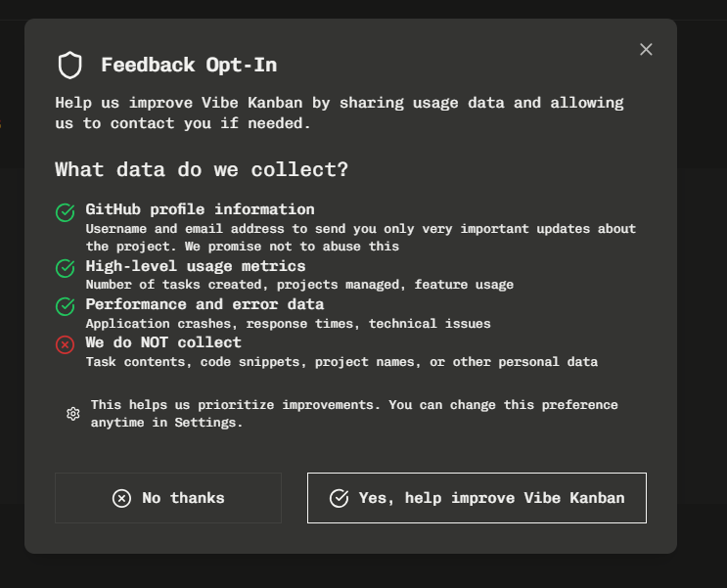Click the What data do we collect? heading
The image size is (727, 588).
(x=202, y=169)
